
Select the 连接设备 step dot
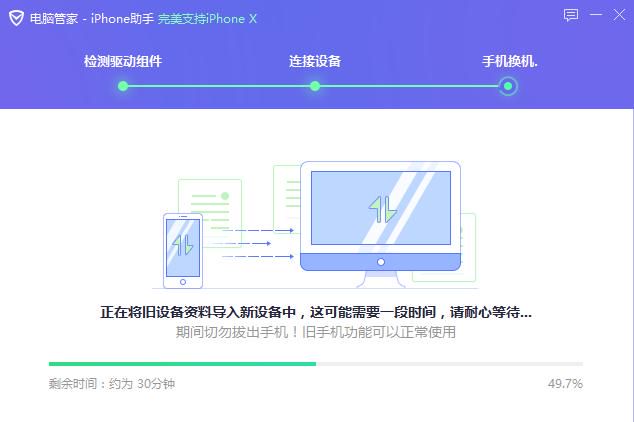point(315,86)
